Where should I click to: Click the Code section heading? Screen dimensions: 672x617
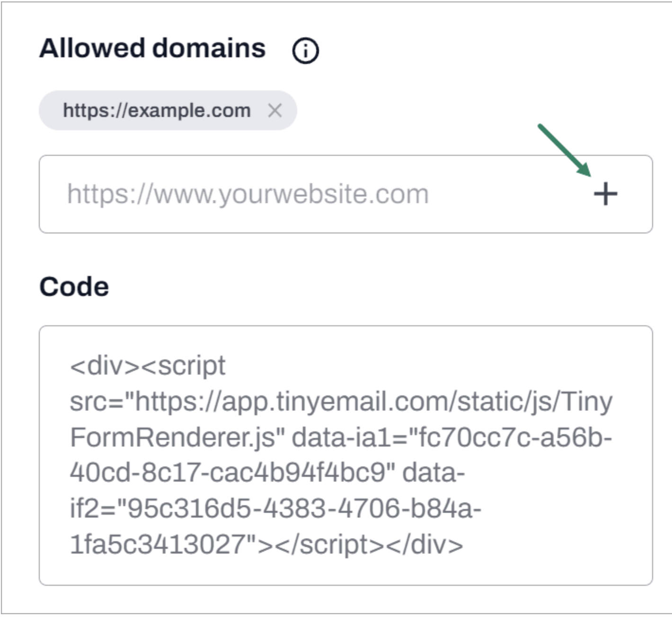tap(74, 286)
